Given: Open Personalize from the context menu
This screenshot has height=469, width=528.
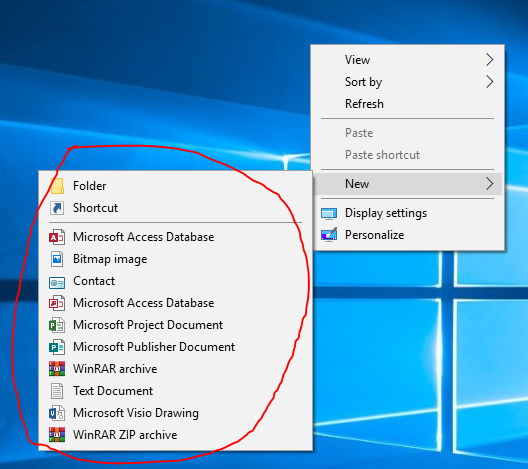Looking at the screenshot, I should [x=407, y=235].
